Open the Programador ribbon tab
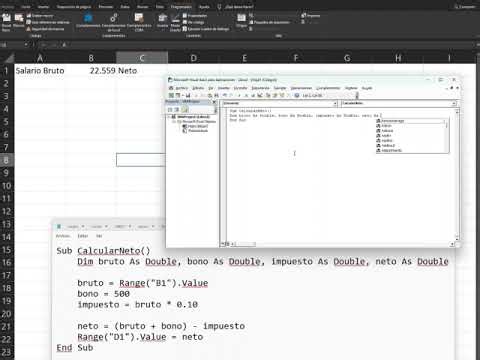This screenshot has width=480, height=360. (181, 6)
